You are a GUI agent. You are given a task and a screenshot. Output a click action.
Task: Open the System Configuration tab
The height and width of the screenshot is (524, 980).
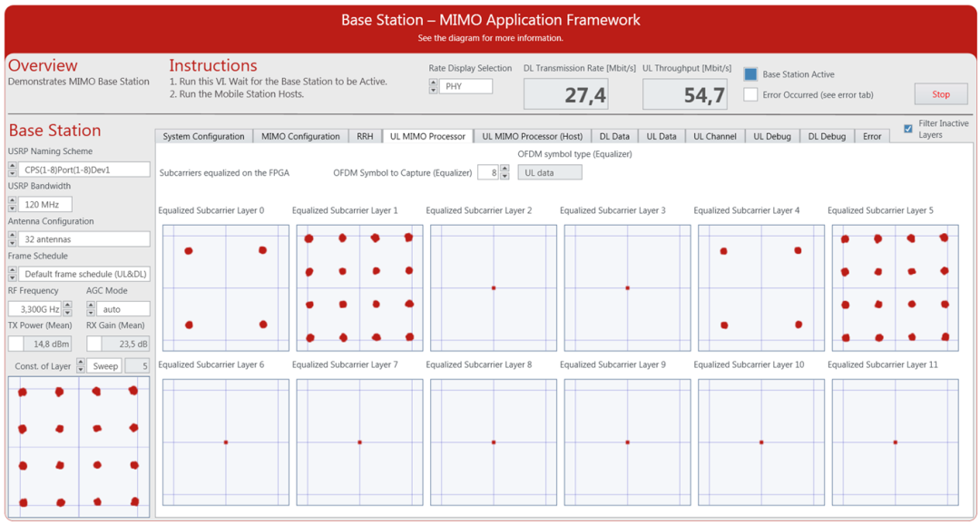204,137
